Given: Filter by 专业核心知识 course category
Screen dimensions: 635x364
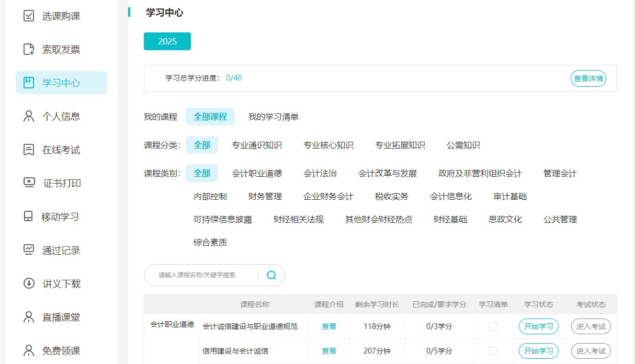Looking at the screenshot, I should pos(328,145).
